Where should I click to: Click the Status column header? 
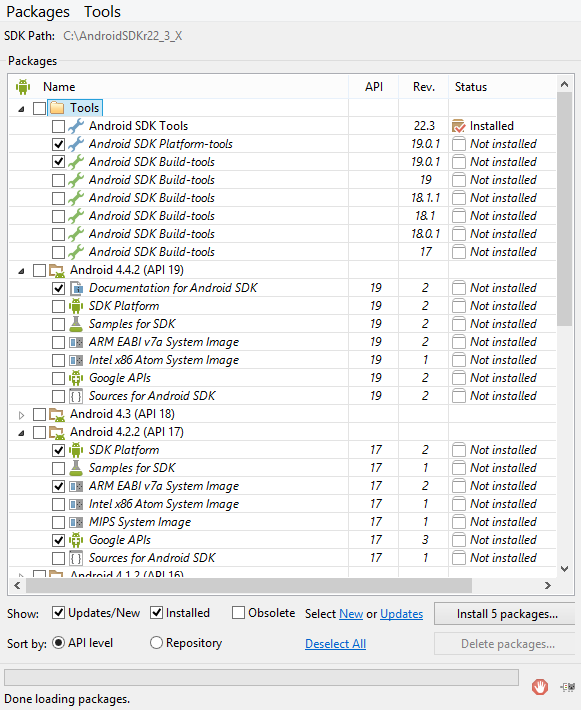pyautogui.click(x=471, y=86)
